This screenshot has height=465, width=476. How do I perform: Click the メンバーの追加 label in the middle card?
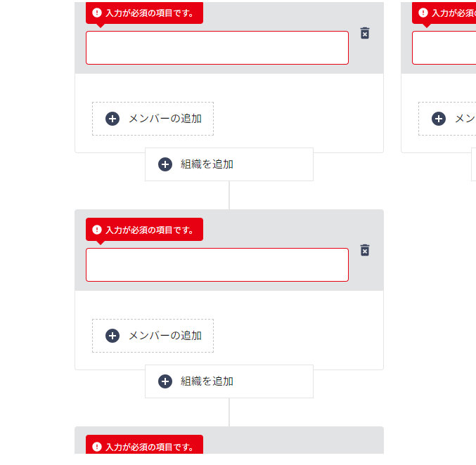165,336
